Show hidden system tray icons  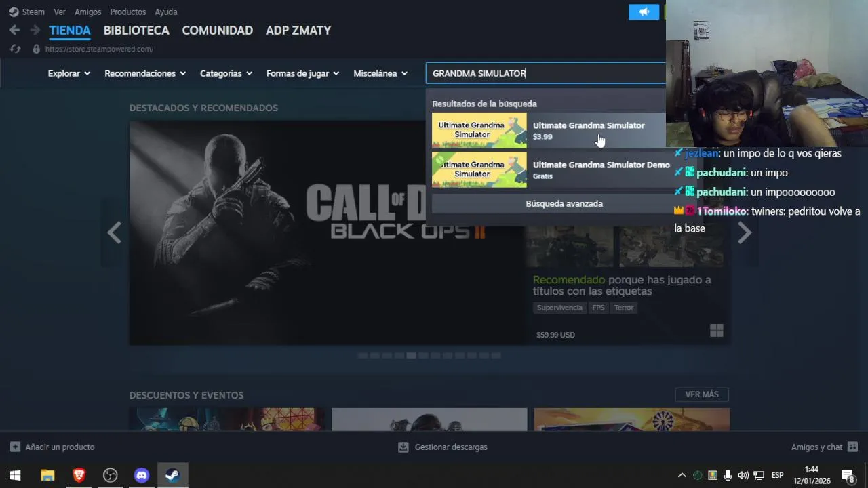click(x=682, y=475)
